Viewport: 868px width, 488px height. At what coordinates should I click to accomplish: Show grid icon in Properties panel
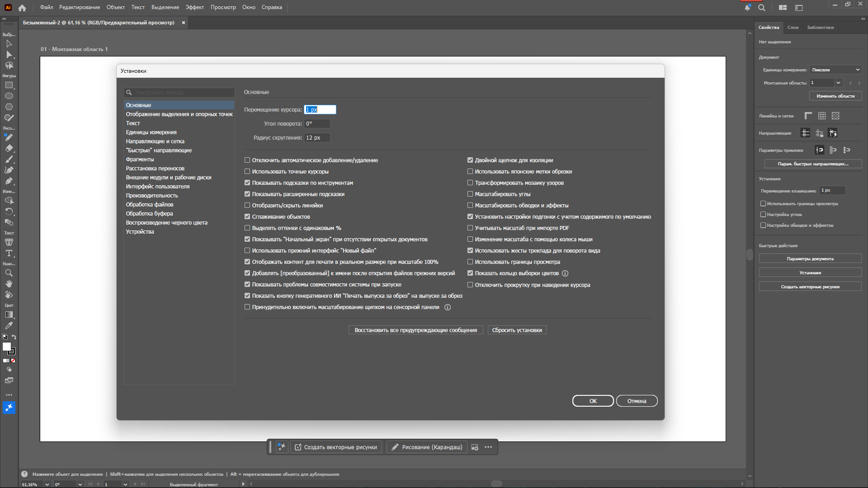click(x=822, y=116)
